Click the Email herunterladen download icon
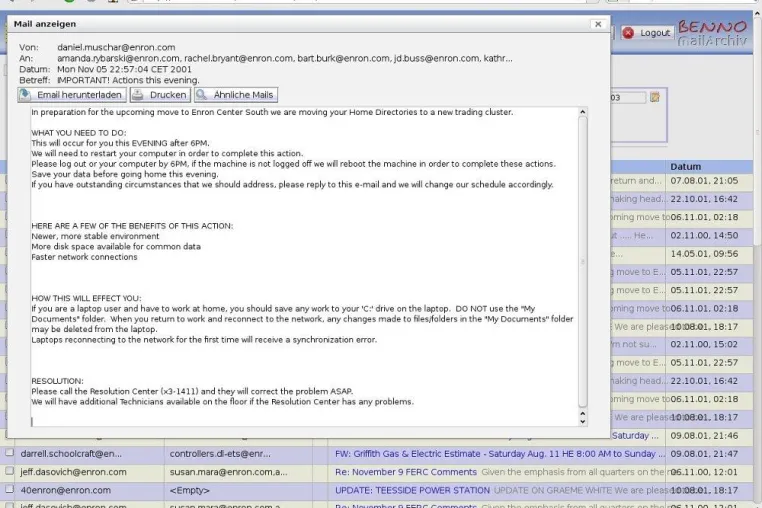 pyautogui.click(x=25, y=95)
